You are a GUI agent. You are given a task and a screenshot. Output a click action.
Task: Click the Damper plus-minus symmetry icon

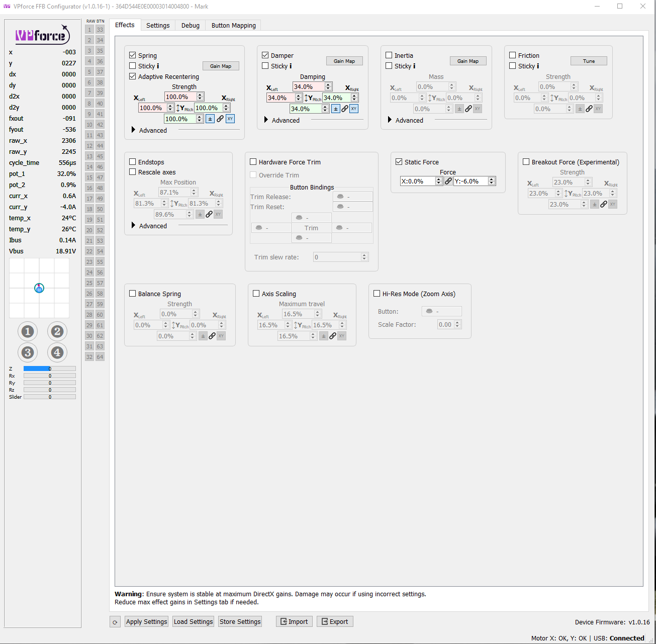point(336,109)
